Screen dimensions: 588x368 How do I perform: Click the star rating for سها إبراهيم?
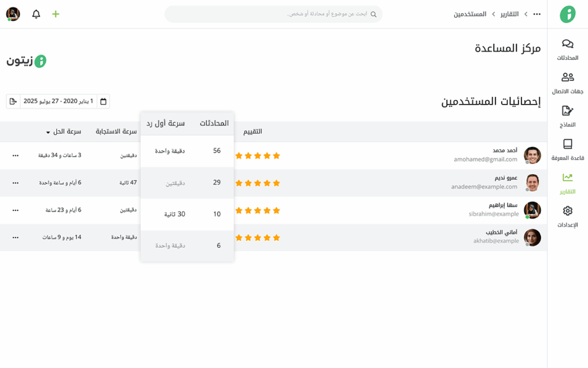(x=258, y=210)
